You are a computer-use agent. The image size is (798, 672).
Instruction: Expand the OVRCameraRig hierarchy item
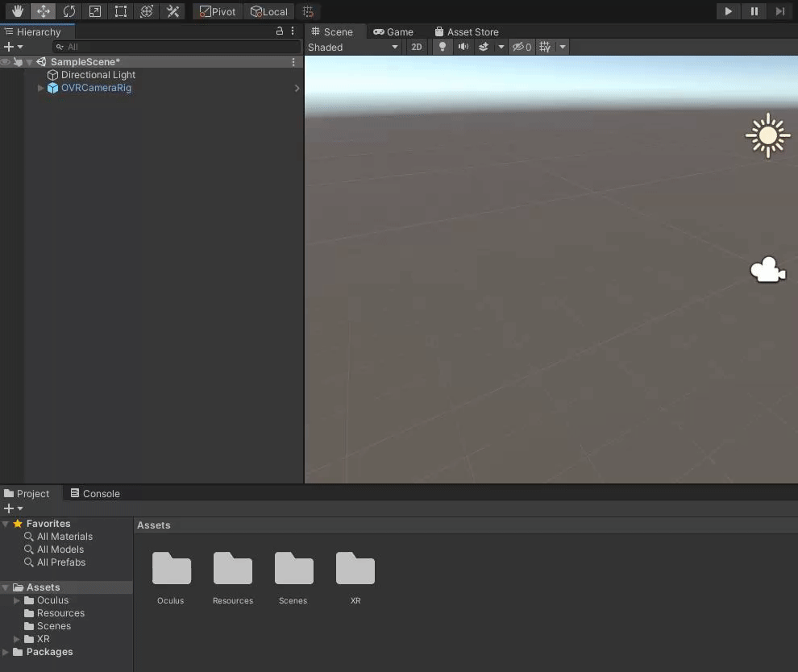(41, 88)
